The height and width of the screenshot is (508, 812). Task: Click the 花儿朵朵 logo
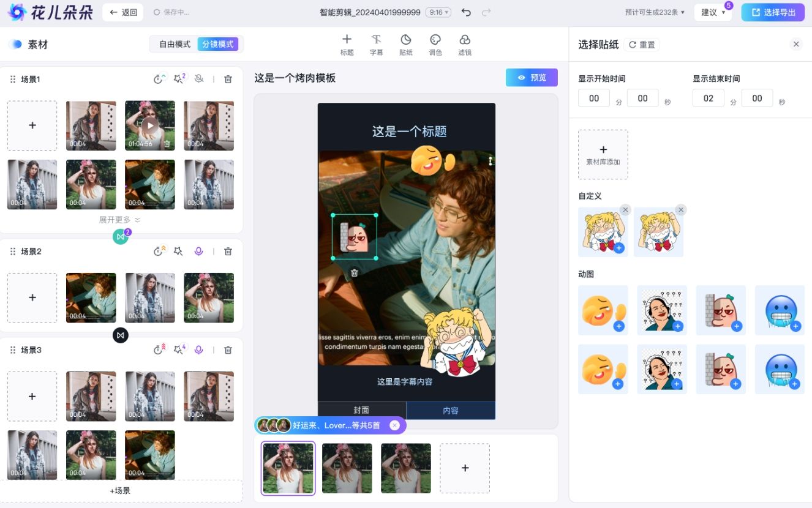[50, 12]
